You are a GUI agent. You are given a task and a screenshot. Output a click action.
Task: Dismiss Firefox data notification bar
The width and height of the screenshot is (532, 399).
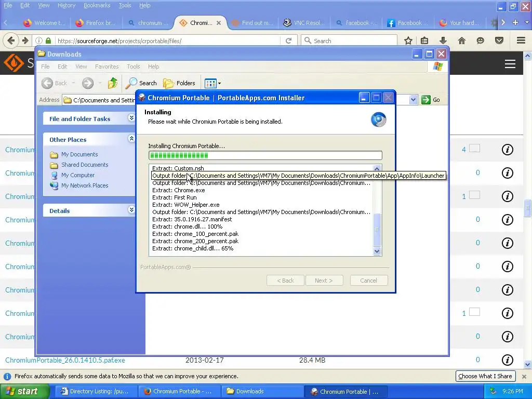pyautogui.click(x=524, y=377)
